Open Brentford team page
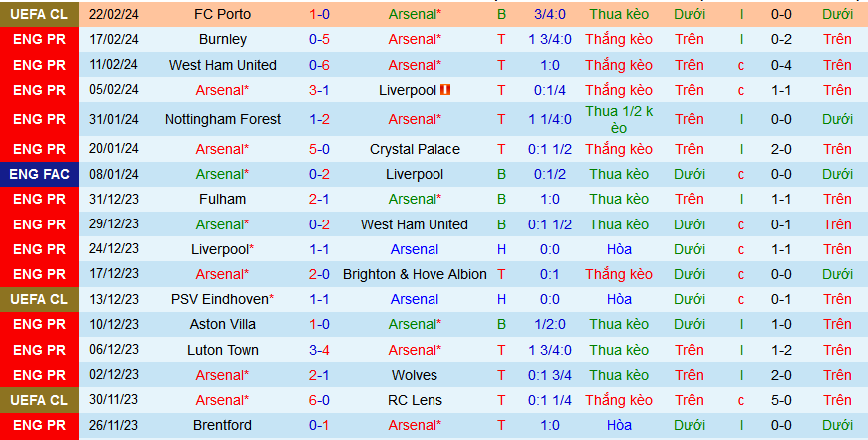Screen dimensions: 868x440 223,425
